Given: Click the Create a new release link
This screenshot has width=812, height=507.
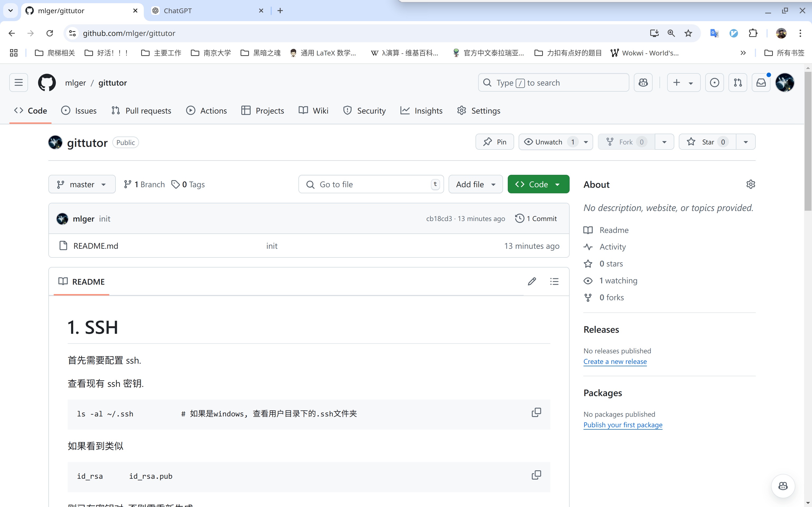Looking at the screenshot, I should (615, 362).
